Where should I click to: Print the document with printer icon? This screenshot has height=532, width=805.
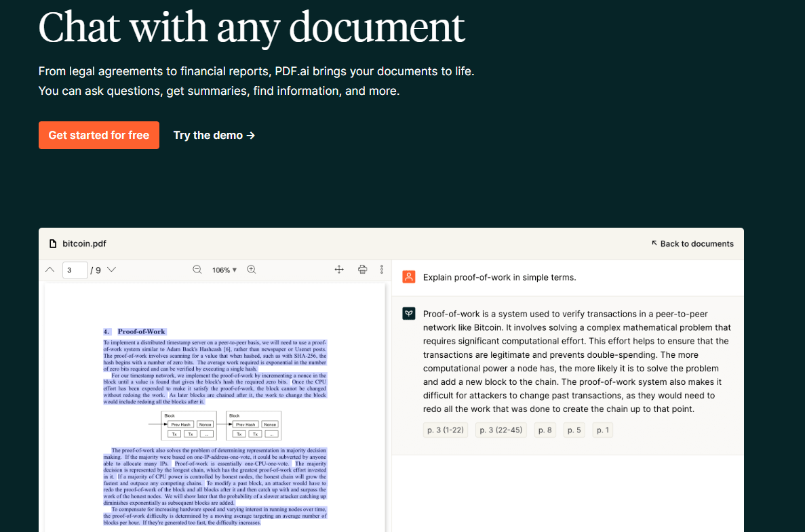coord(362,269)
